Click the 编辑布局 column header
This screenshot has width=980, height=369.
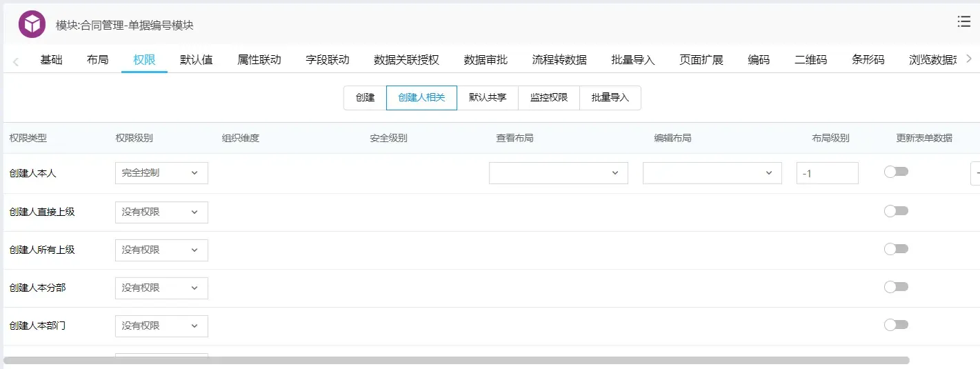[672, 138]
